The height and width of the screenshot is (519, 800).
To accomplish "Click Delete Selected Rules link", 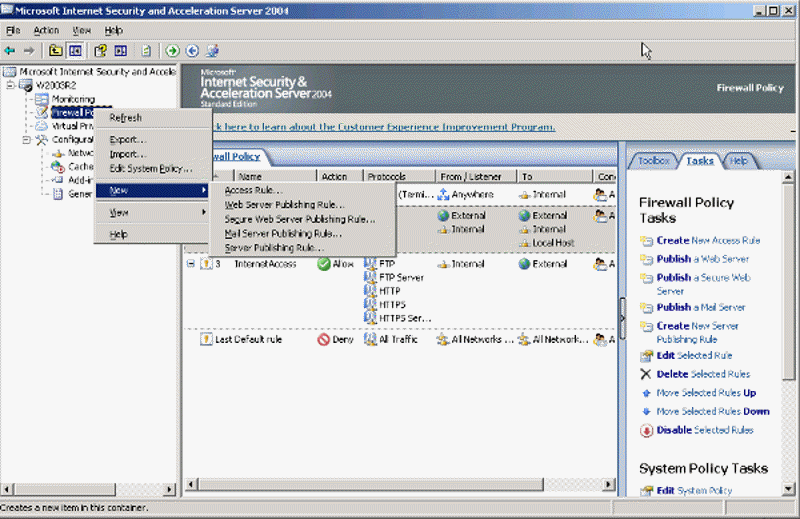I will (x=703, y=374).
